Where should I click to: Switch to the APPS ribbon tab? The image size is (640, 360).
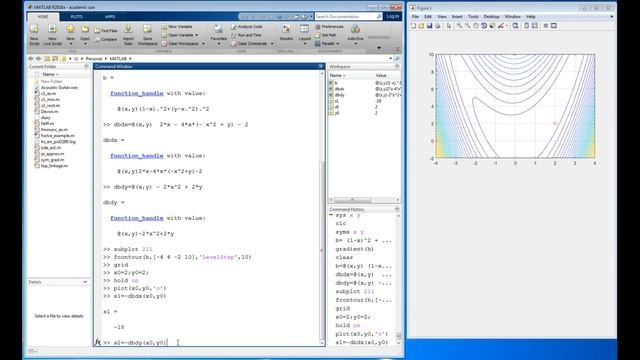tap(110, 17)
